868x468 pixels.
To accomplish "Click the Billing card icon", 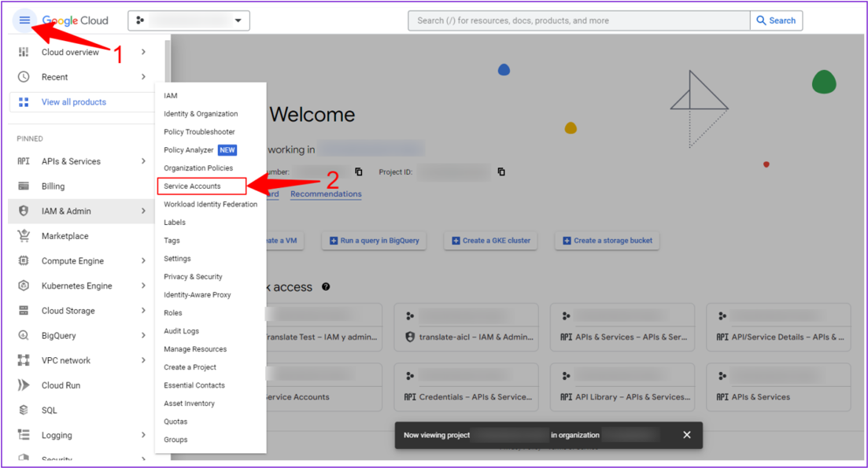I will click(x=24, y=186).
